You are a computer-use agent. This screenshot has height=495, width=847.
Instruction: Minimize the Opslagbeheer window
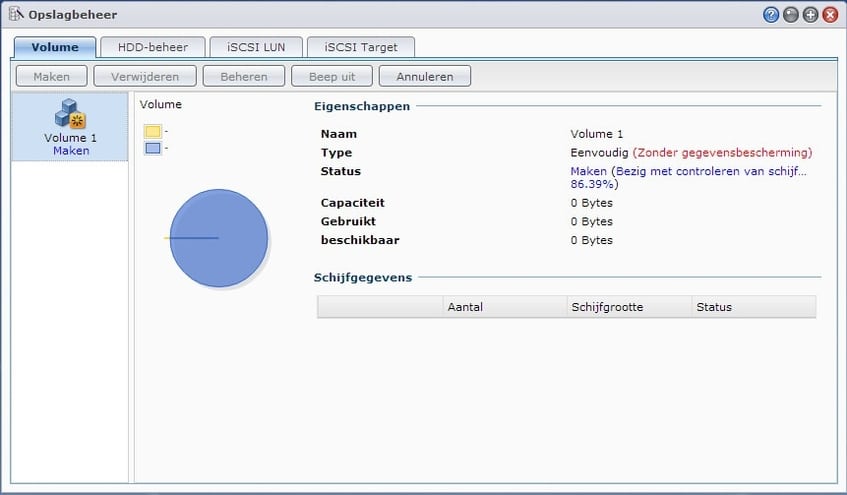(791, 15)
